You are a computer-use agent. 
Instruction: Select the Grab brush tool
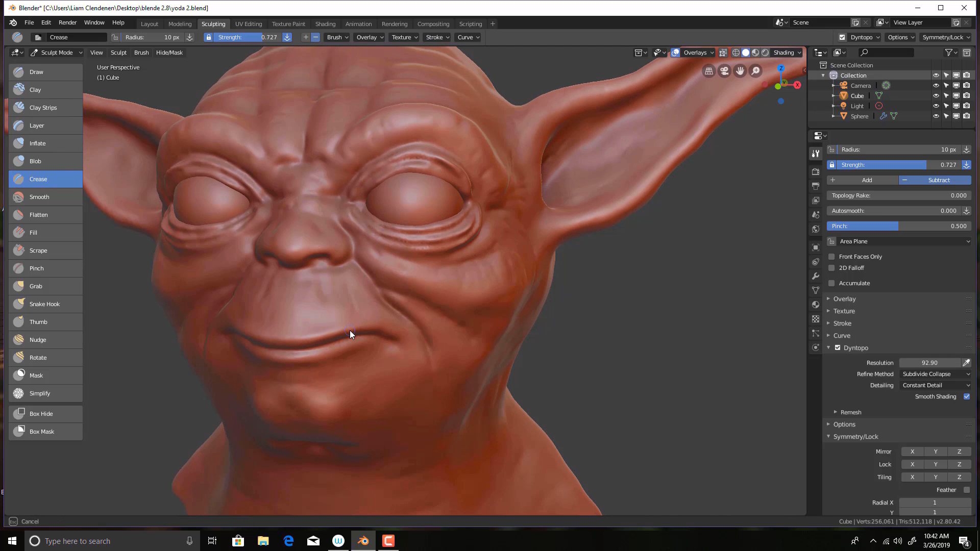point(45,286)
